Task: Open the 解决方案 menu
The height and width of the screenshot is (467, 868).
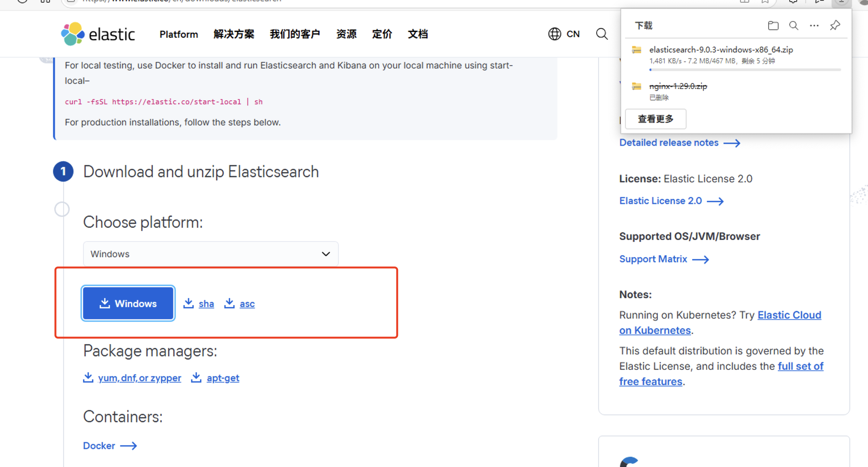Action: coord(234,34)
